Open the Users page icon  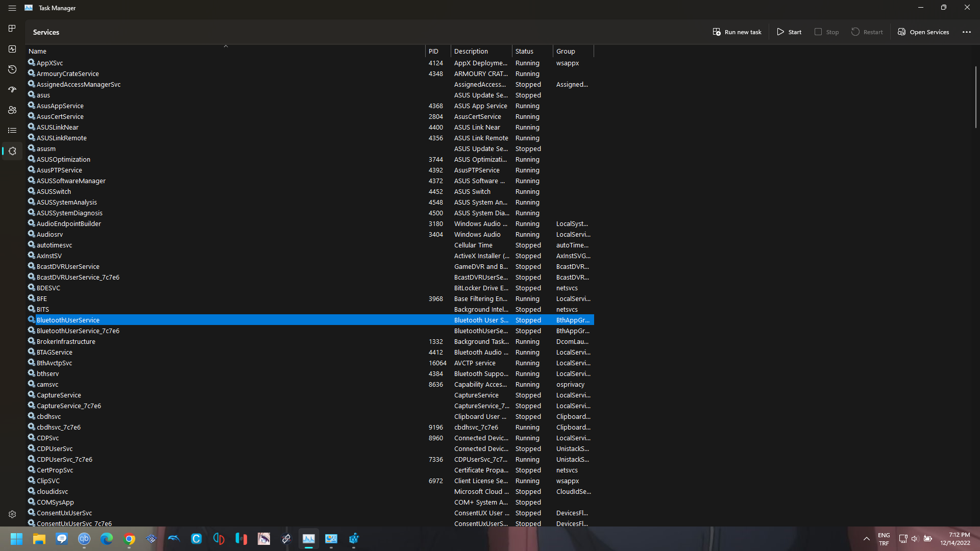coord(12,110)
